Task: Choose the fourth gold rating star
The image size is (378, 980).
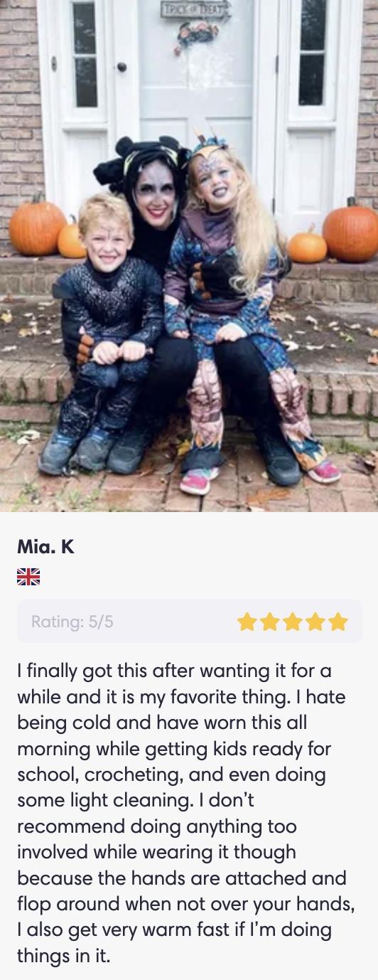Action: (x=315, y=622)
